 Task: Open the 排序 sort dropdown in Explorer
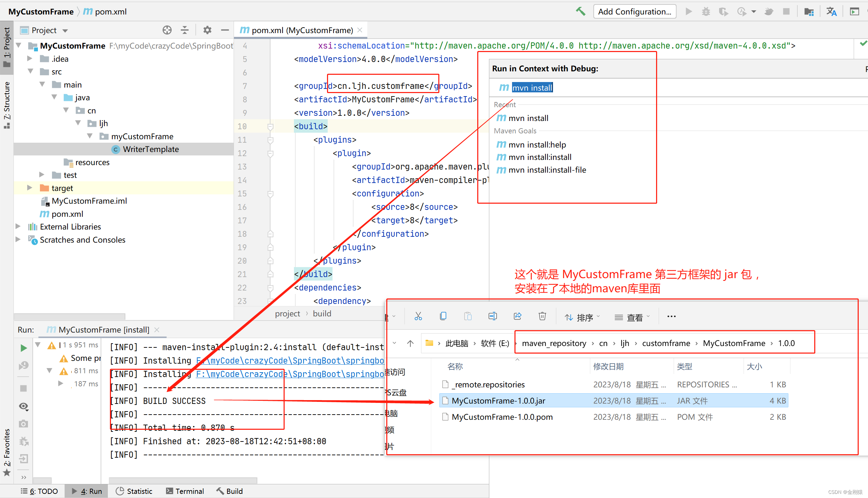[582, 317]
